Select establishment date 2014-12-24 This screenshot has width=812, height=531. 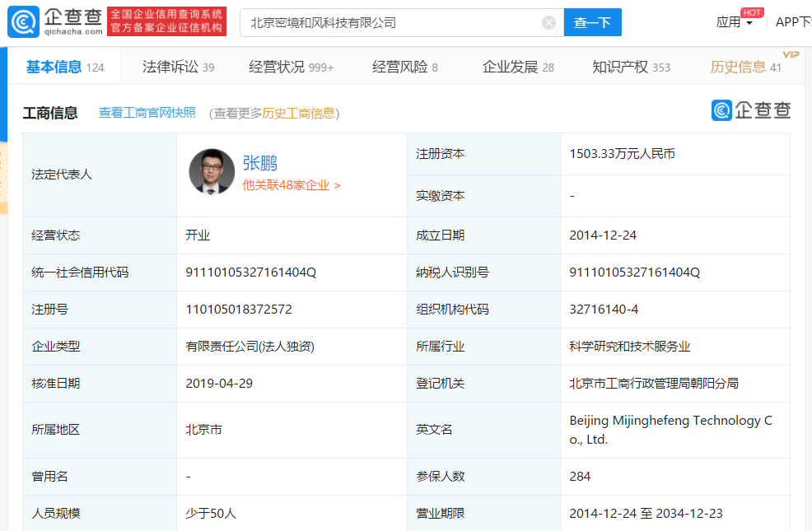[603, 235]
